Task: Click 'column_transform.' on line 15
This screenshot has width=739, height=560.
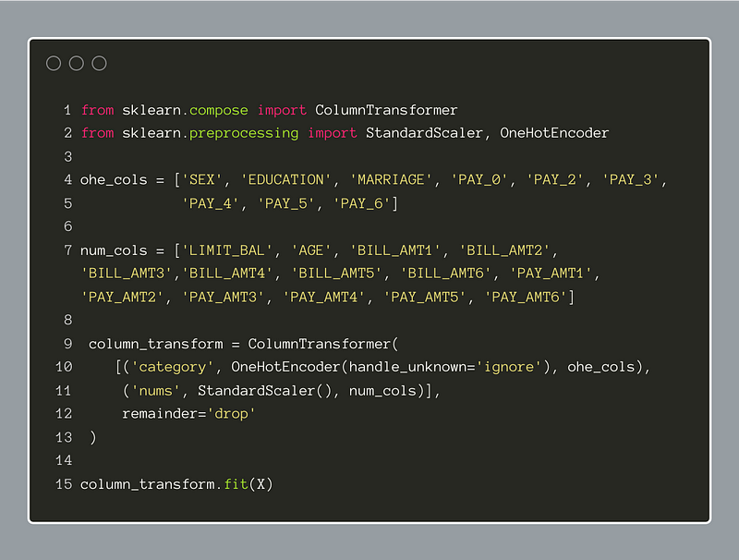Action: pos(151,484)
